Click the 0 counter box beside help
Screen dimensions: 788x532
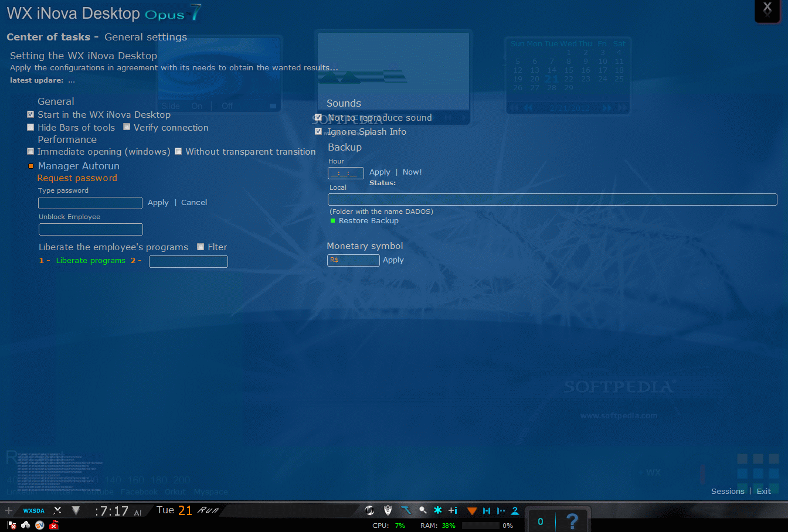point(541,521)
